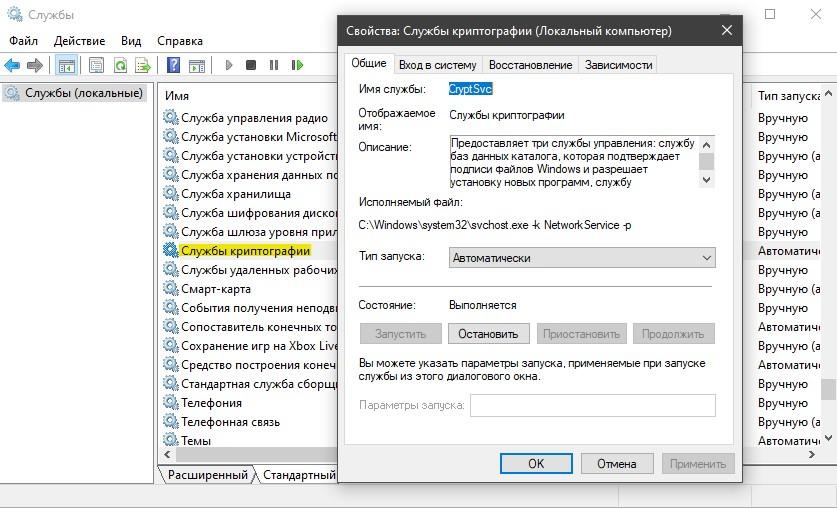Click gear icon beside Служба хранилища
The image size is (837, 508).
point(171,193)
